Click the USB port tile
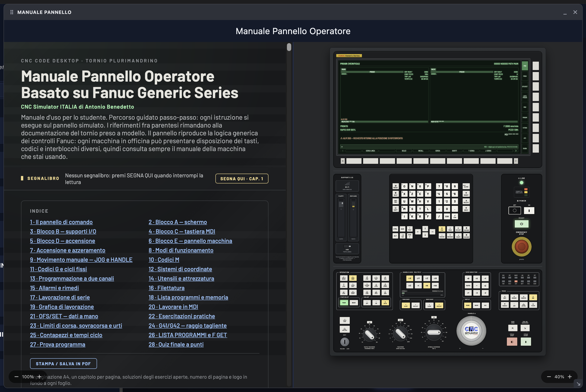Viewport: 586px width, 392px height. [x=347, y=249]
